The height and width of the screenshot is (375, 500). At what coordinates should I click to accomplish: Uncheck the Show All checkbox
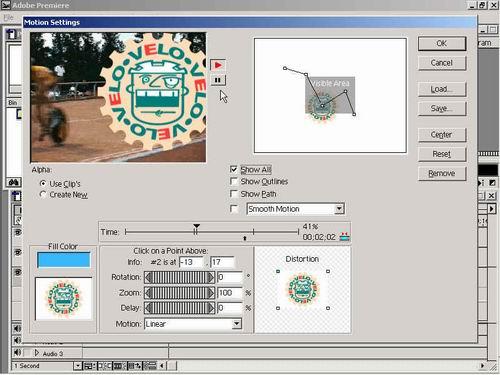pyautogui.click(x=234, y=169)
